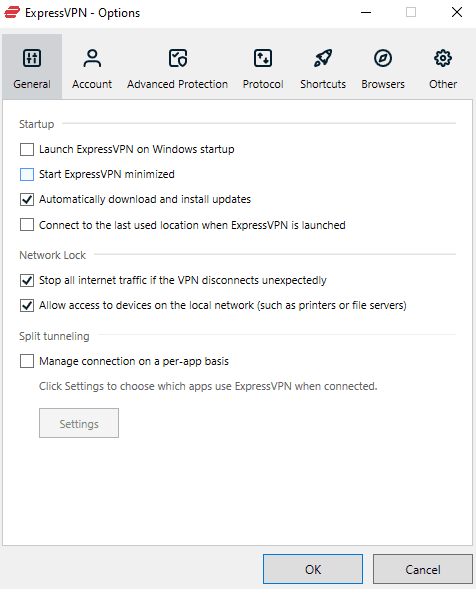Screen dimensions: 476x589
Task: Click the ExpressVPN logo in the title bar
Action: [x=12, y=12]
